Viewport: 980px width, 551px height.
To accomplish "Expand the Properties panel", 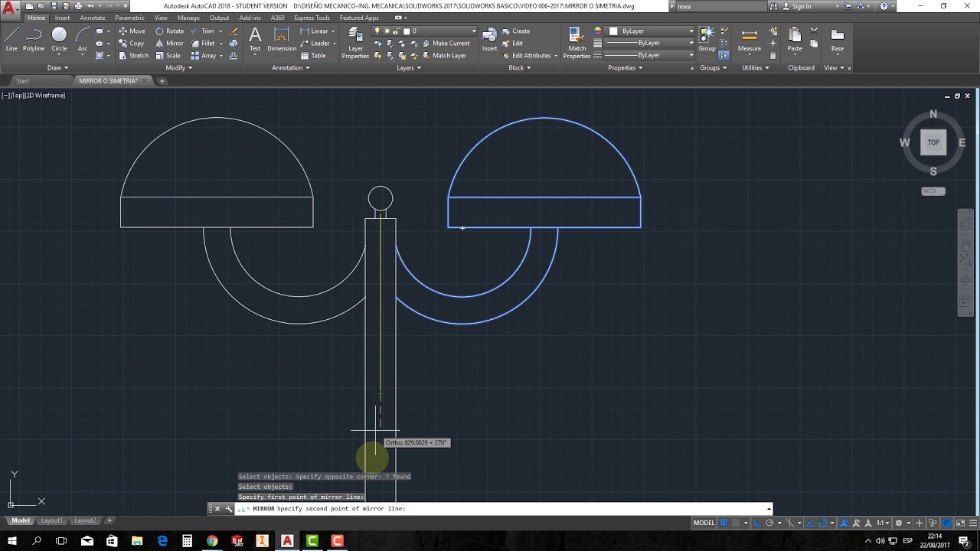I will pos(625,67).
